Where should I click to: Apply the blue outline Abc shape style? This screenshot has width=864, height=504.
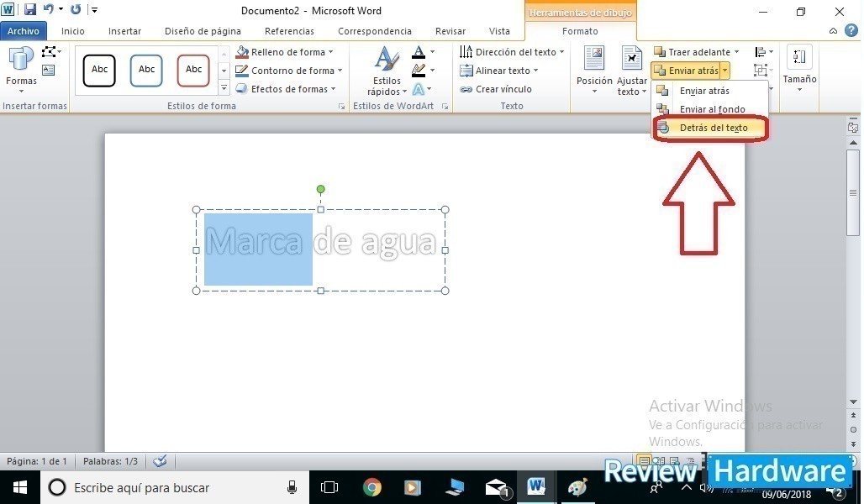coord(146,70)
